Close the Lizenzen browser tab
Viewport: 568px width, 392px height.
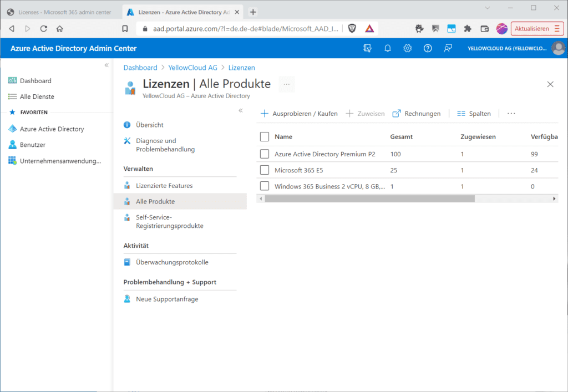click(x=237, y=12)
